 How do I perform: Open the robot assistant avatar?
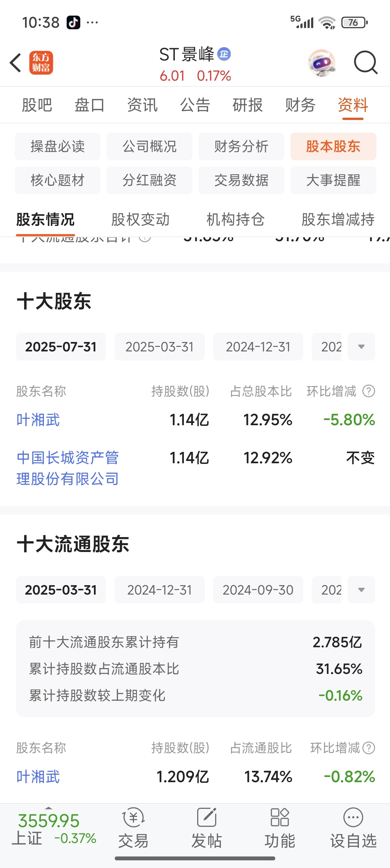[x=322, y=63]
